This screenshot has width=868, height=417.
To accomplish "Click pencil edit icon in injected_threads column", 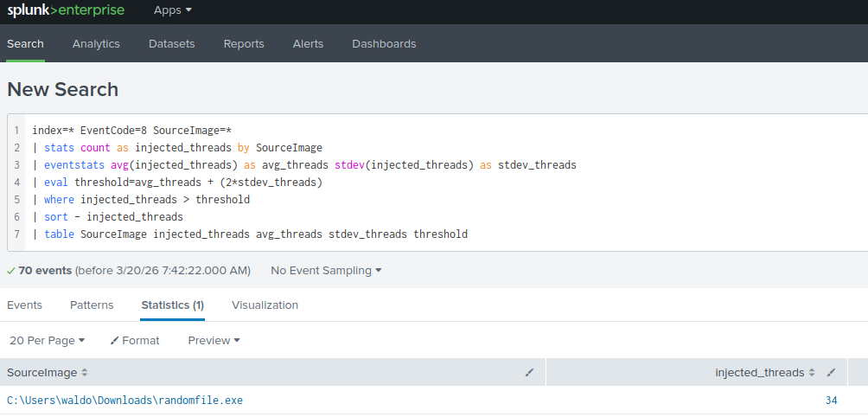I will point(831,373).
